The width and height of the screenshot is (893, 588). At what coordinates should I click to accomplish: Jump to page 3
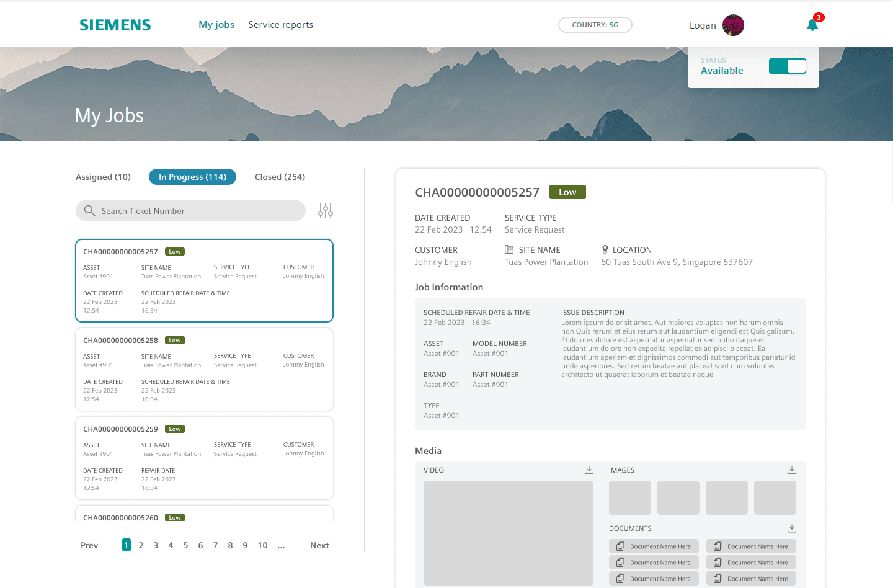(x=156, y=545)
